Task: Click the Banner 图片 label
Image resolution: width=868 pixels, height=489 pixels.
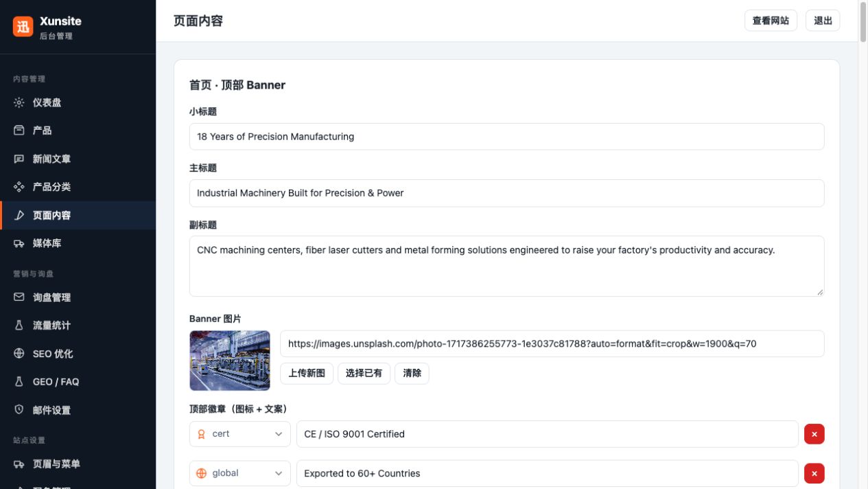Action: [x=215, y=319]
